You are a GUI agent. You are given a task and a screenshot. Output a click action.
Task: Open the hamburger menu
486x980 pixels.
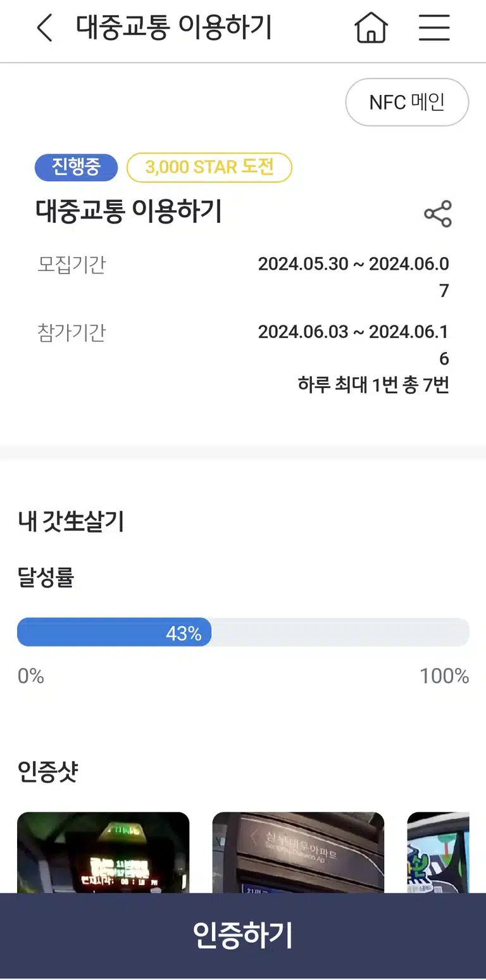[x=434, y=28]
